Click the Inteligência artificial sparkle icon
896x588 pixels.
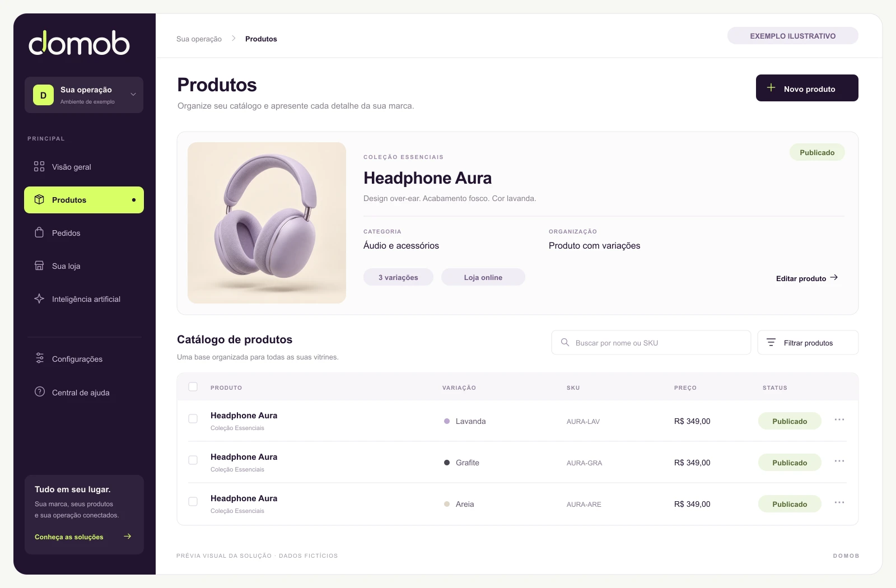39,298
